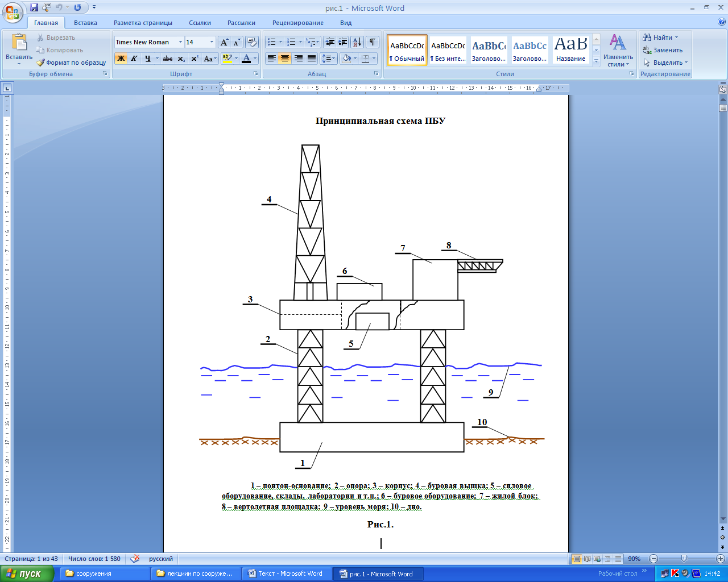The image size is (728, 582).
Task: Show paragraph marks with the ¶ icon
Action: 373,42
